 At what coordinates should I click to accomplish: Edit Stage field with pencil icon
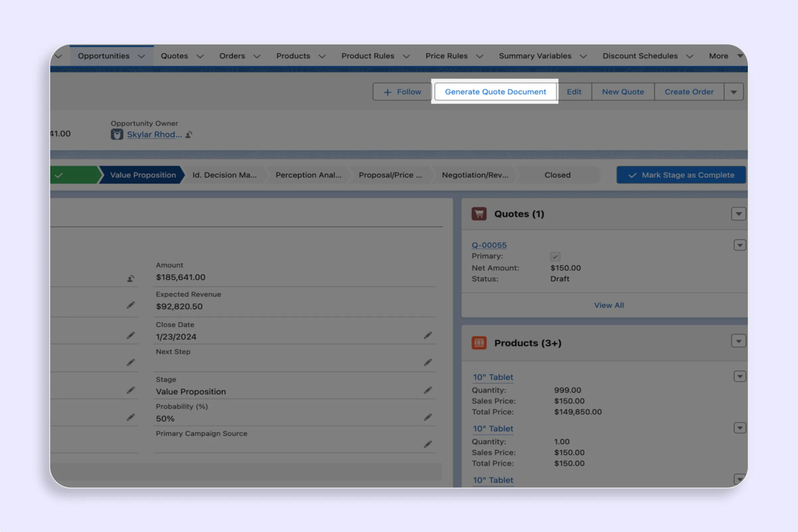(428, 390)
